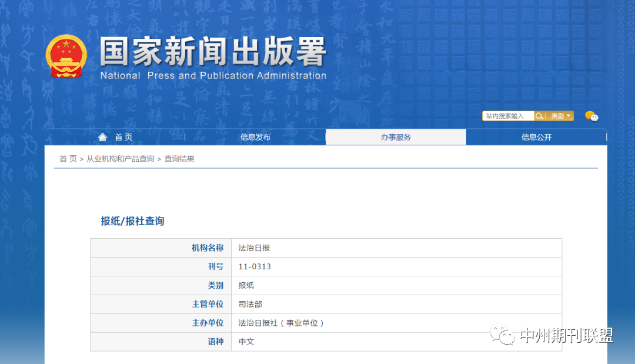Click the 刊号 label cell
Screen dimensions: 635x364
(x=161, y=266)
